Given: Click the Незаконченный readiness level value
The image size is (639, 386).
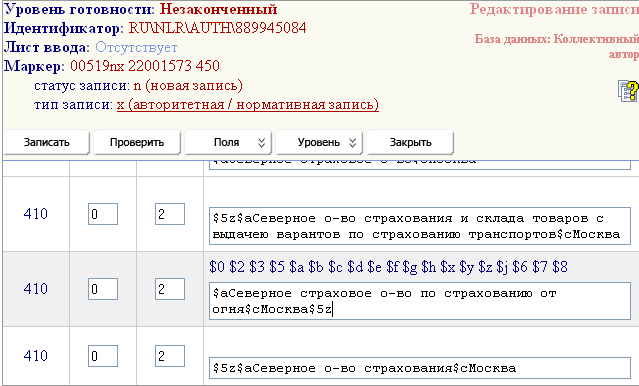Looking at the screenshot, I should [x=218, y=9].
